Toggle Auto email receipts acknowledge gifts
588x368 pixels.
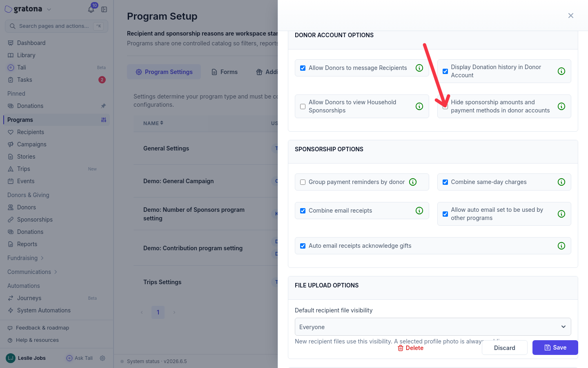(x=303, y=246)
